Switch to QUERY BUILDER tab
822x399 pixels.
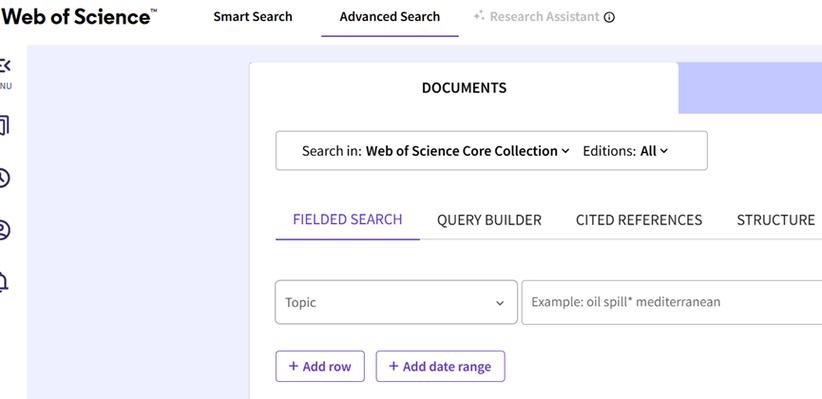tap(489, 220)
